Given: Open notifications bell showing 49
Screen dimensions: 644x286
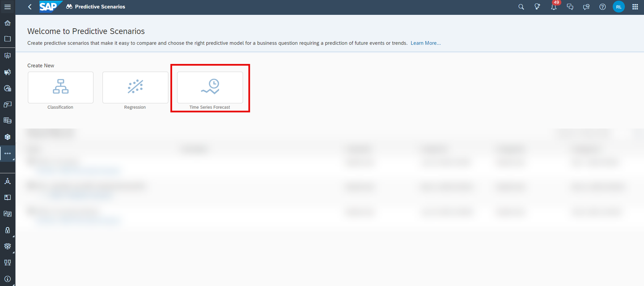Looking at the screenshot, I should tap(554, 6).
